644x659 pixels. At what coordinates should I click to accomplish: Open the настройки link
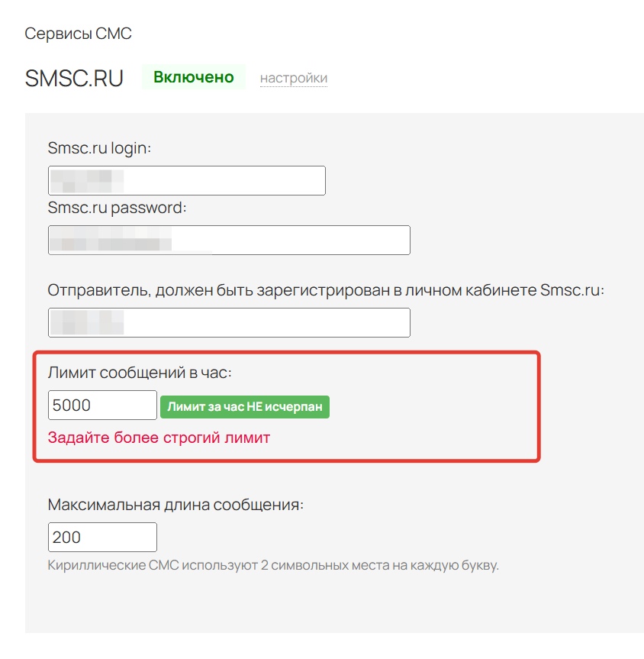(294, 78)
